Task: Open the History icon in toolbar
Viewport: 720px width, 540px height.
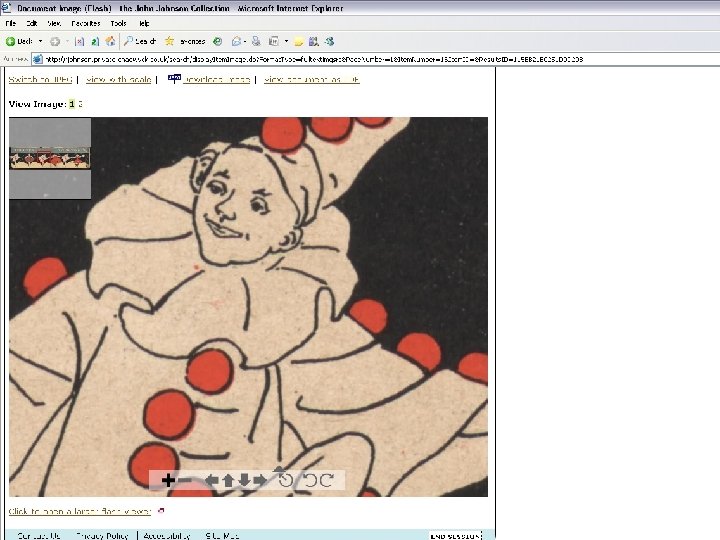Action: (217, 42)
